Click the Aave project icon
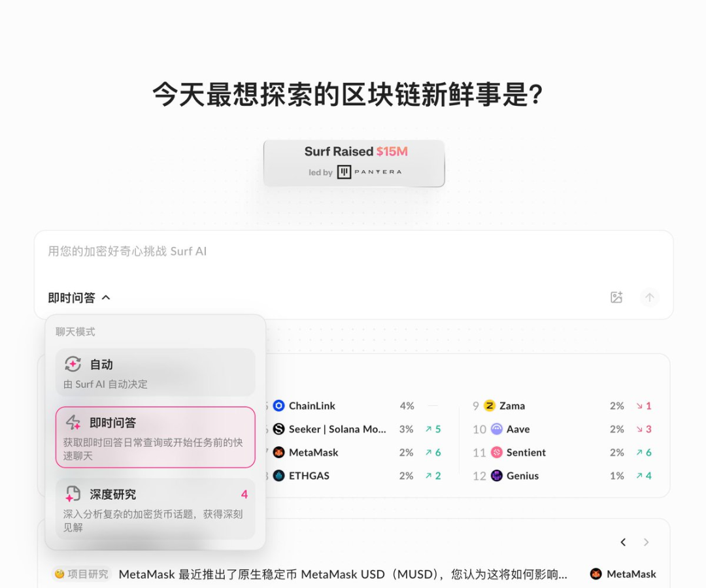Image resolution: width=706 pixels, height=588 pixels. point(497,429)
